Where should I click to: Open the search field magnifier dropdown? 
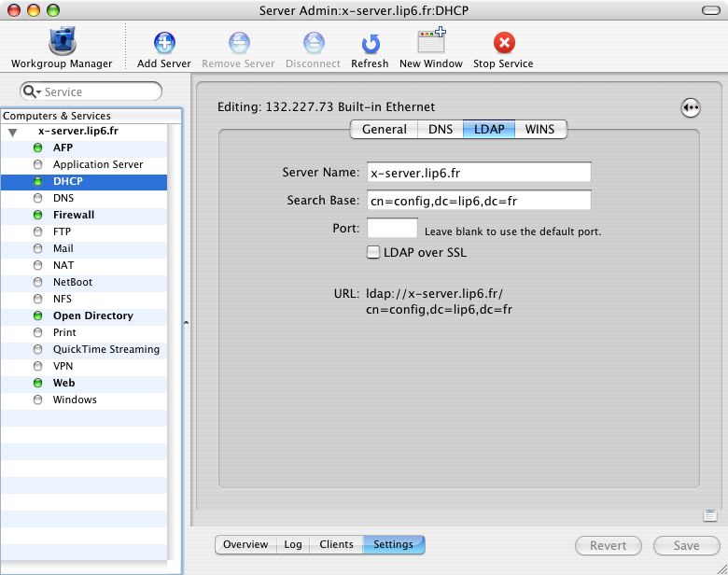33,91
